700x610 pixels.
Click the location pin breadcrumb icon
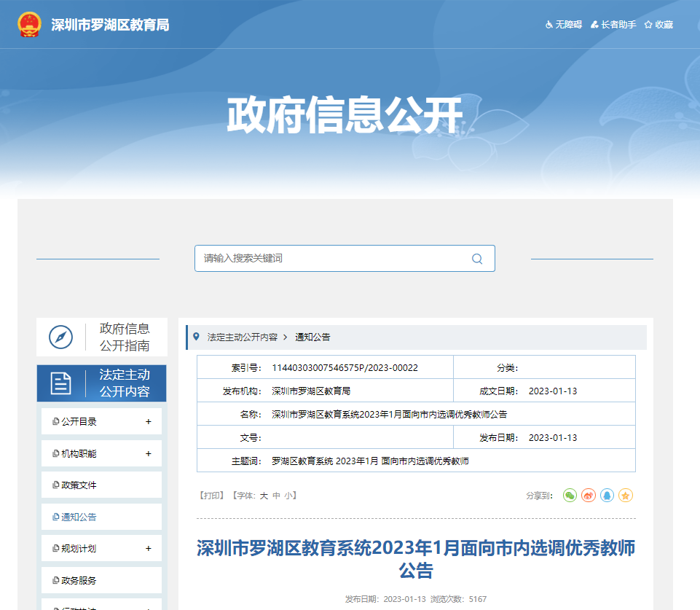pyautogui.click(x=196, y=337)
